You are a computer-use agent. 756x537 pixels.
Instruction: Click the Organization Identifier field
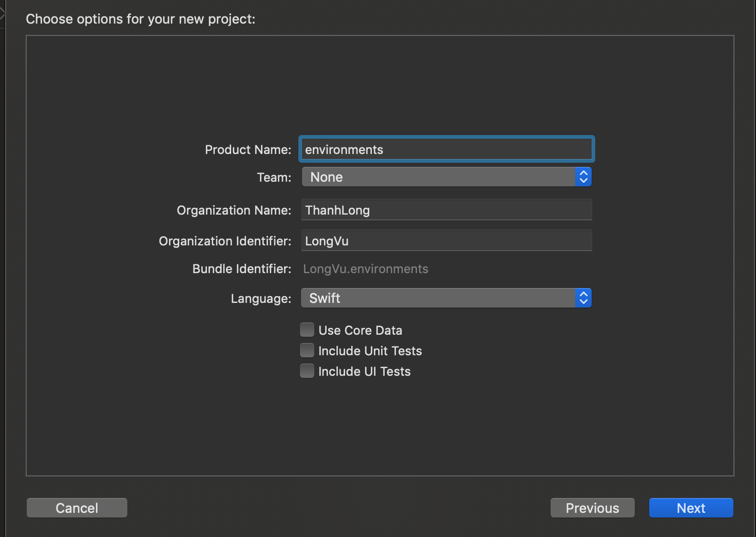coord(446,241)
